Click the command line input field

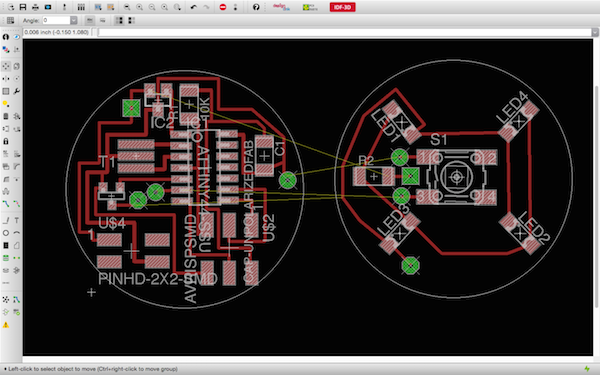[x=344, y=33]
